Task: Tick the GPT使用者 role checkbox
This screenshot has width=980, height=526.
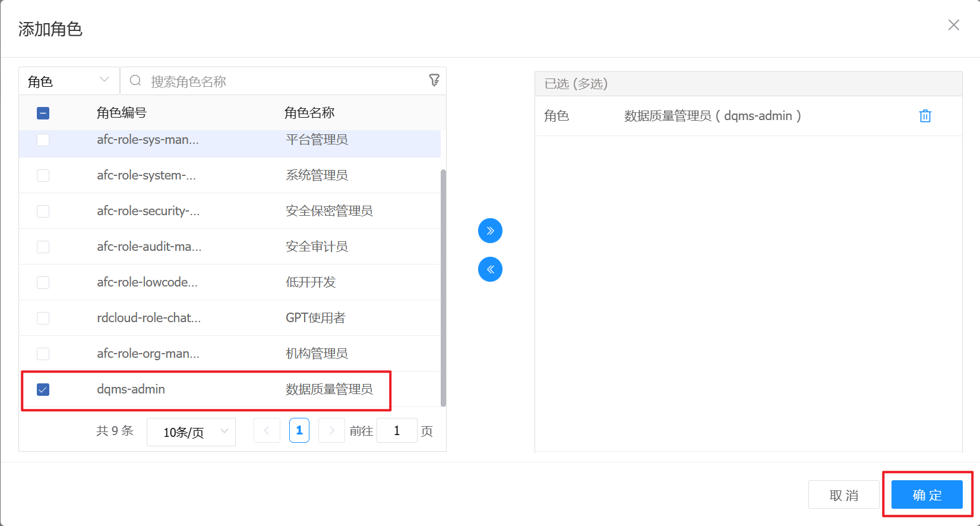Action: (43, 318)
